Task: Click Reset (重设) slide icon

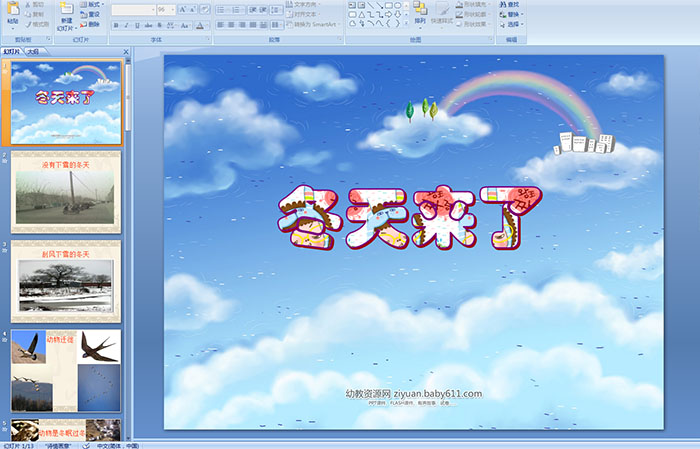Action: [x=83, y=14]
